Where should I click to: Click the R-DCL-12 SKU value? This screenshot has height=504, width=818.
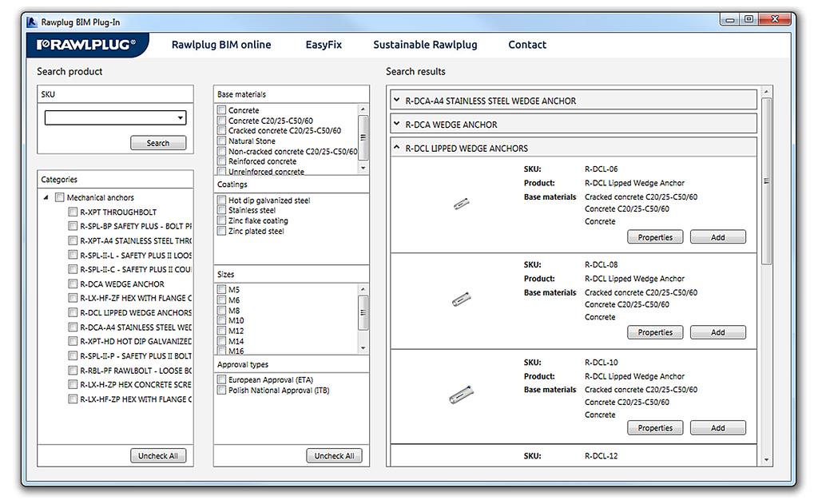click(601, 456)
